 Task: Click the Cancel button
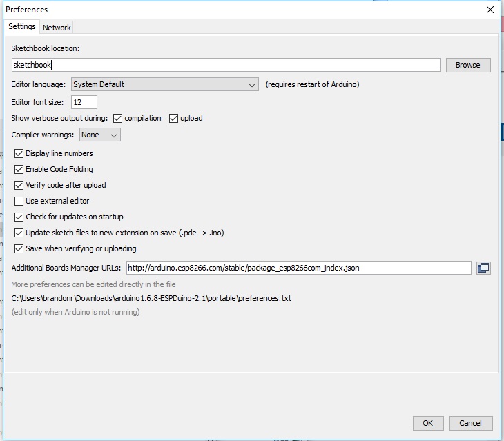471,423
